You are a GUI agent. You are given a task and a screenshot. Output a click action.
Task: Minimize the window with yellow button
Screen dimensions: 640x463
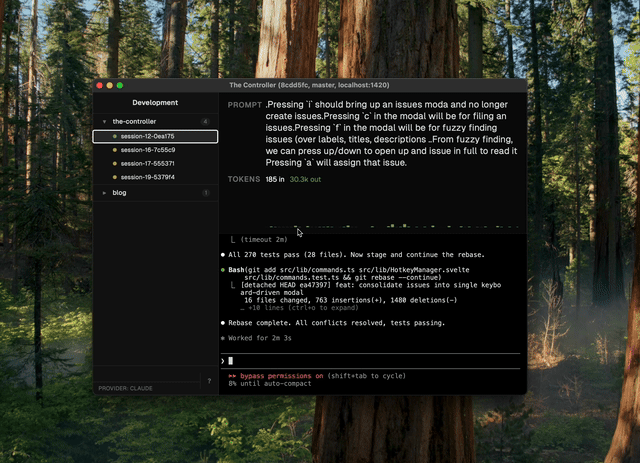[109, 85]
